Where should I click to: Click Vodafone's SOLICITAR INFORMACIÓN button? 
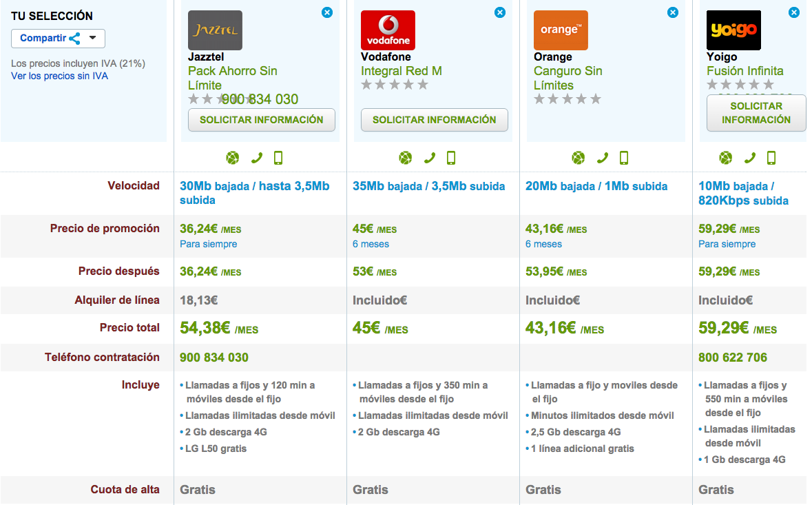pyautogui.click(x=435, y=120)
